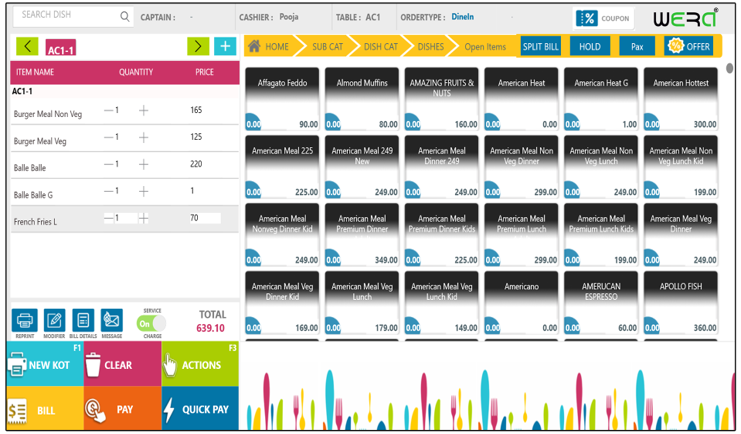Increase quantity of Burger Meal Non Veg
The height and width of the screenshot is (434, 741).
coord(144,111)
